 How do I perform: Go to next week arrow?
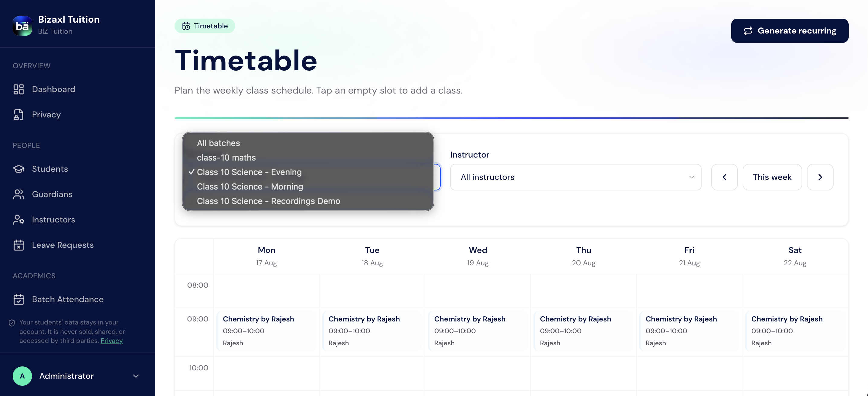pyautogui.click(x=820, y=177)
